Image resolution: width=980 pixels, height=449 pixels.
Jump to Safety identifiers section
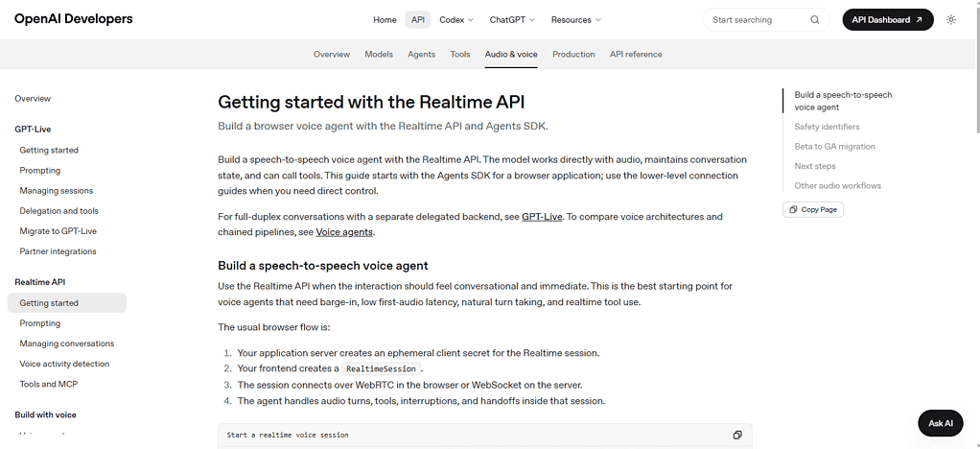tap(827, 127)
